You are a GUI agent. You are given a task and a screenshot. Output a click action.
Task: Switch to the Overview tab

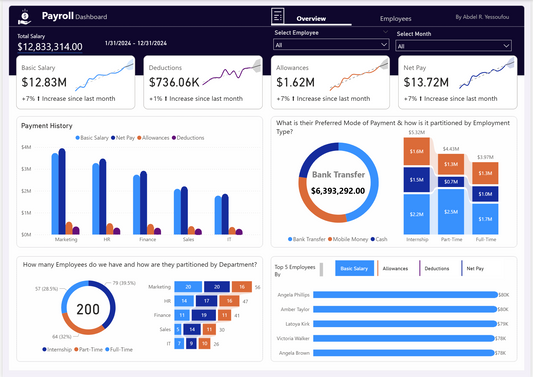(x=311, y=19)
